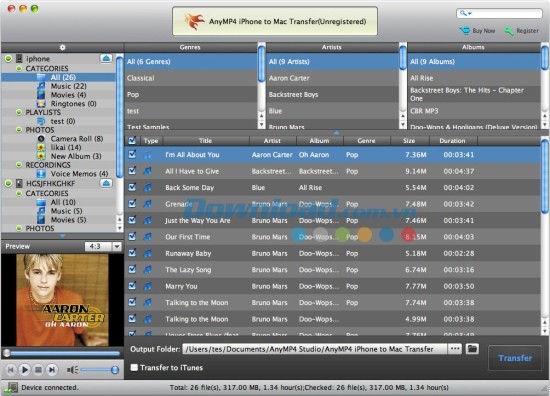Uncheck the Grenade song
Image resolution: width=550 pixels, height=396 pixels.
pos(132,203)
